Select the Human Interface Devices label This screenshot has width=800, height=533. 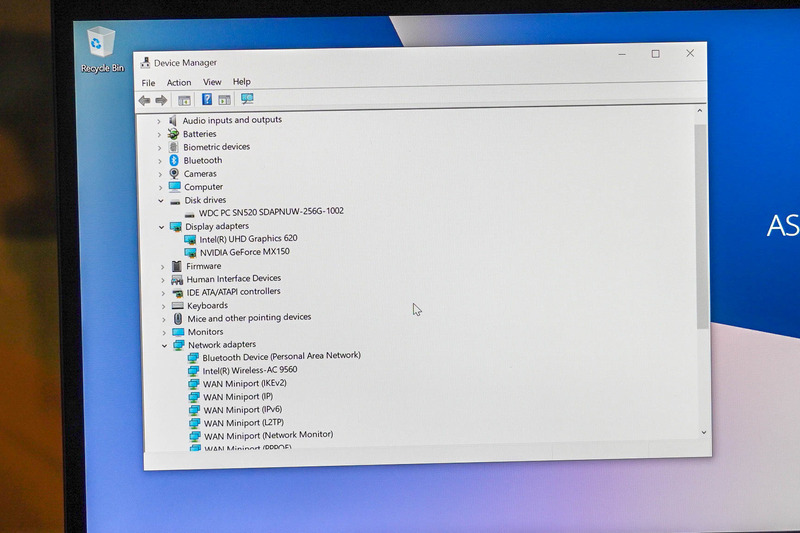(x=234, y=278)
